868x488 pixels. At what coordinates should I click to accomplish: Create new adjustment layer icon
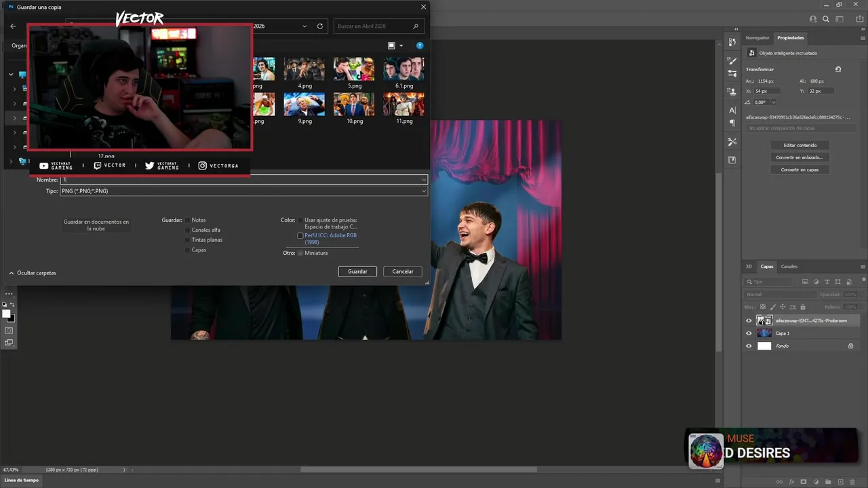(816, 482)
